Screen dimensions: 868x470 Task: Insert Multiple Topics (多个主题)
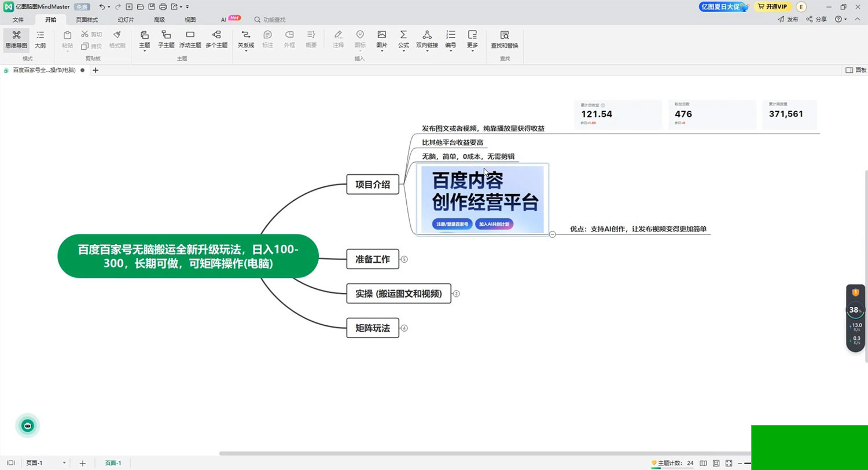click(x=216, y=39)
